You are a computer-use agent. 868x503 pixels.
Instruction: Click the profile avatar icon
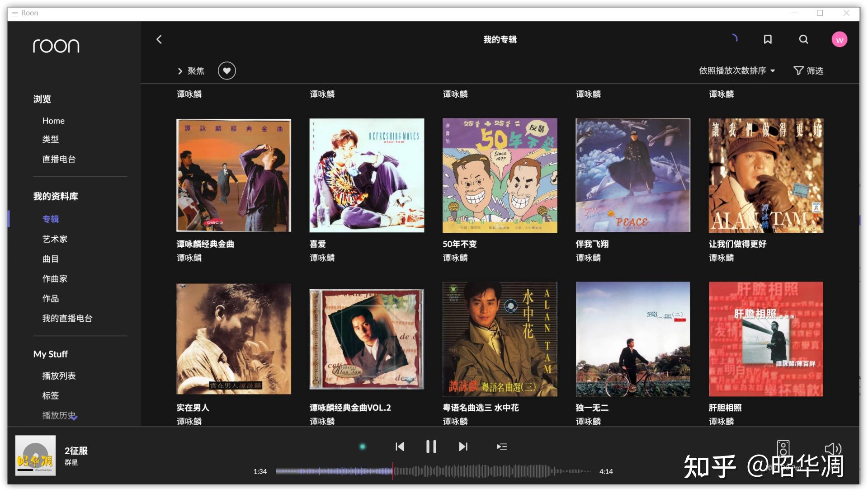point(840,39)
